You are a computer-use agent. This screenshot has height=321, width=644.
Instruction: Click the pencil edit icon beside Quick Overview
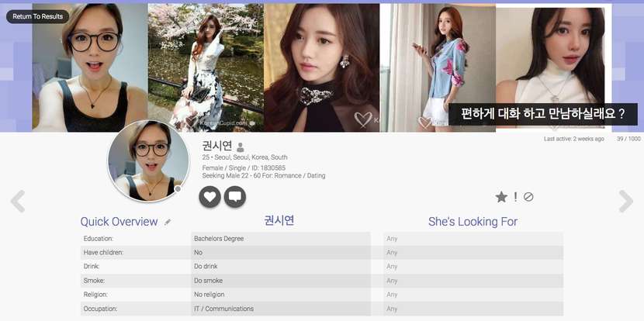168,222
